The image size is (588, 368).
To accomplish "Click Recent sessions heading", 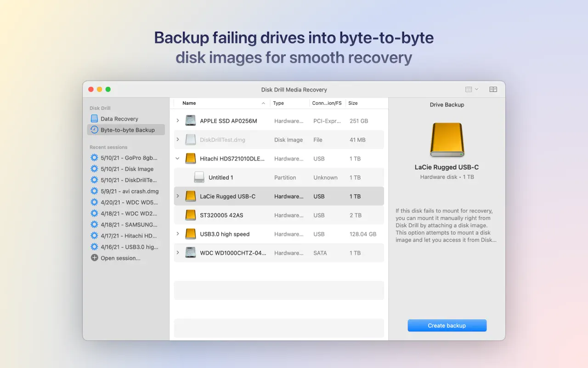I will 108,147.
